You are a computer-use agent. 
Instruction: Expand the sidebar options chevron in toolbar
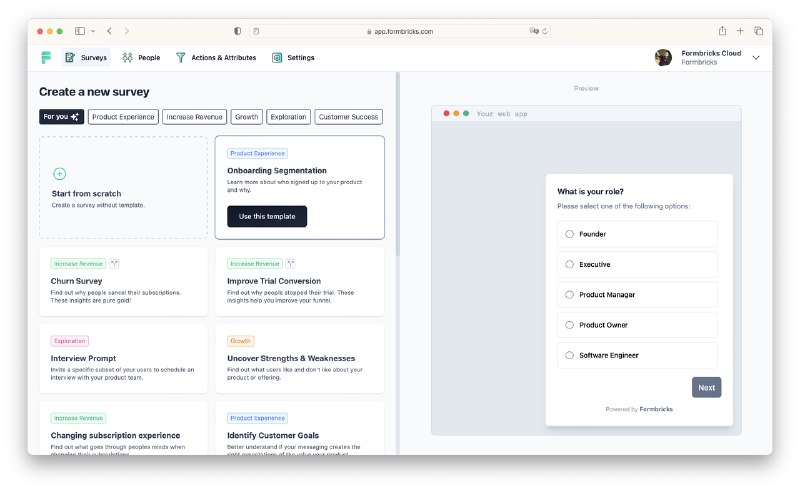tap(93, 31)
